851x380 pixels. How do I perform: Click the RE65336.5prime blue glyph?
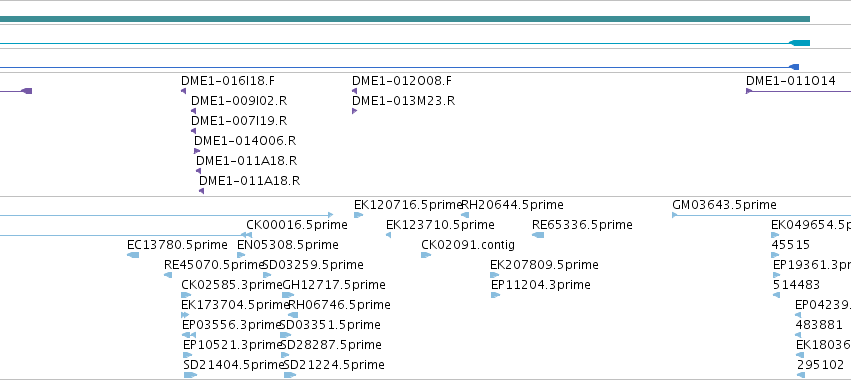click(x=538, y=235)
